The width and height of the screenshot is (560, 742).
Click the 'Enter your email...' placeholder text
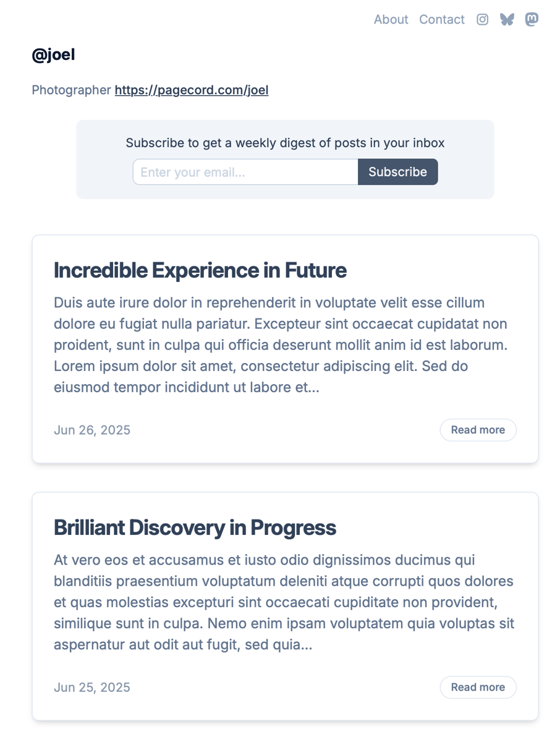[193, 173]
